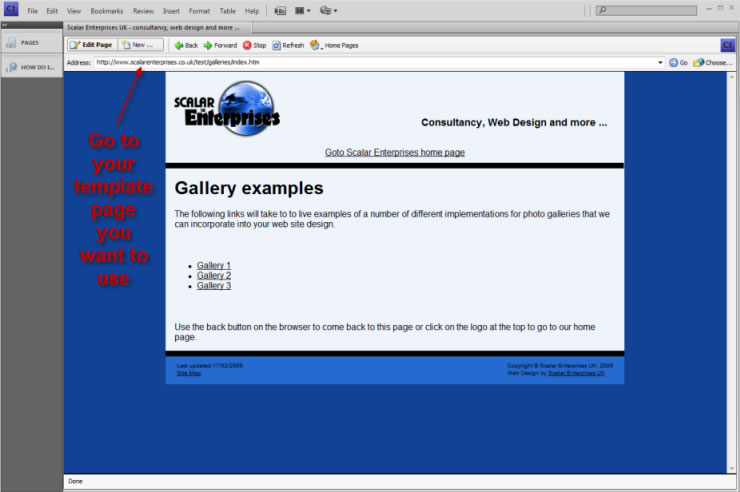740x492 pixels.
Task: Open the Review menu
Action: [x=143, y=11]
